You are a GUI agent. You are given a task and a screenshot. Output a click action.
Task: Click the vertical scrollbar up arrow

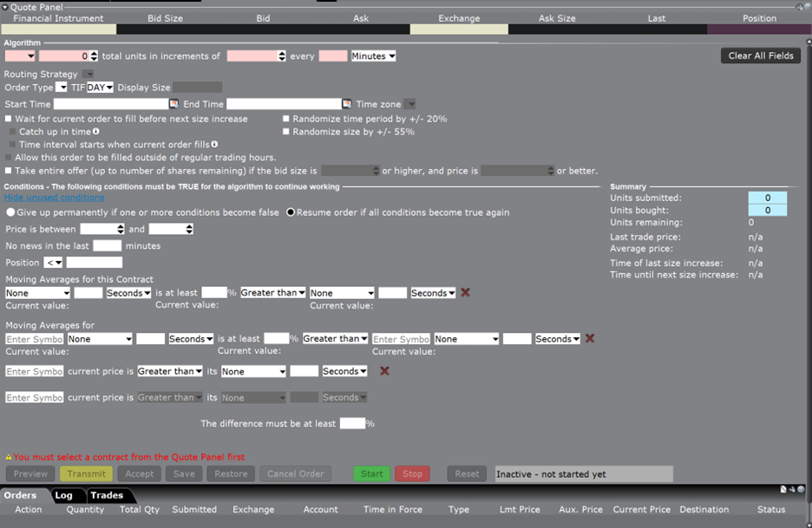coord(809,42)
